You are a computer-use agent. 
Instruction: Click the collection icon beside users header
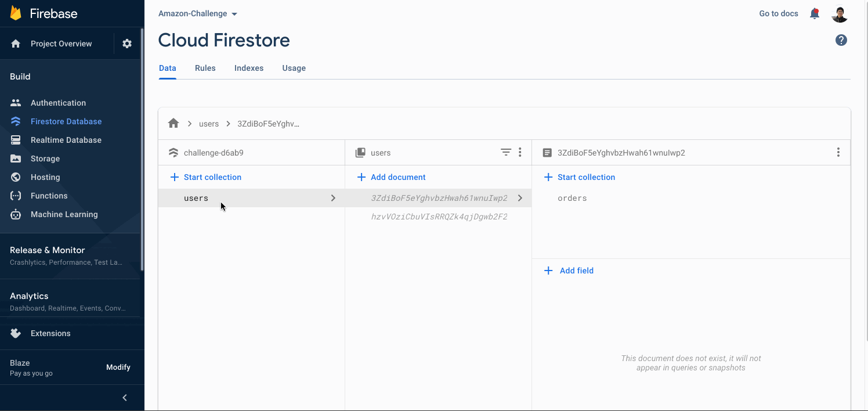pyautogui.click(x=360, y=153)
